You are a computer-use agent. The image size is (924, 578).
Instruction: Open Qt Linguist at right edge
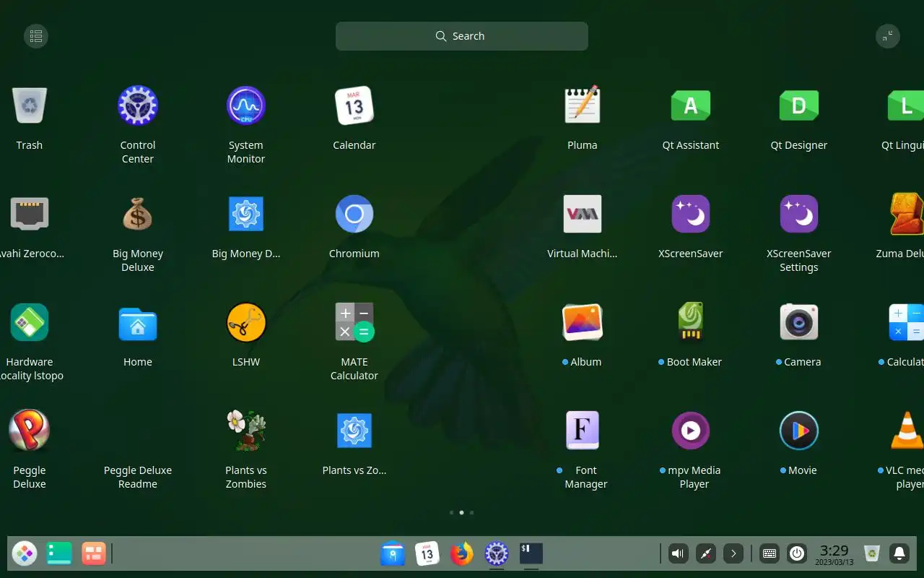pos(906,105)
